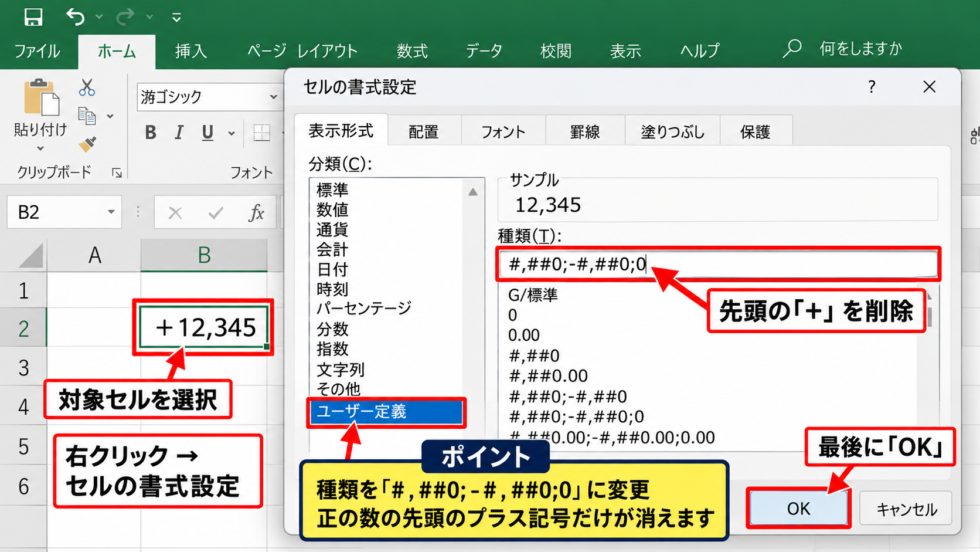Switch to the 配置 tab in dialog

point(424,131)
